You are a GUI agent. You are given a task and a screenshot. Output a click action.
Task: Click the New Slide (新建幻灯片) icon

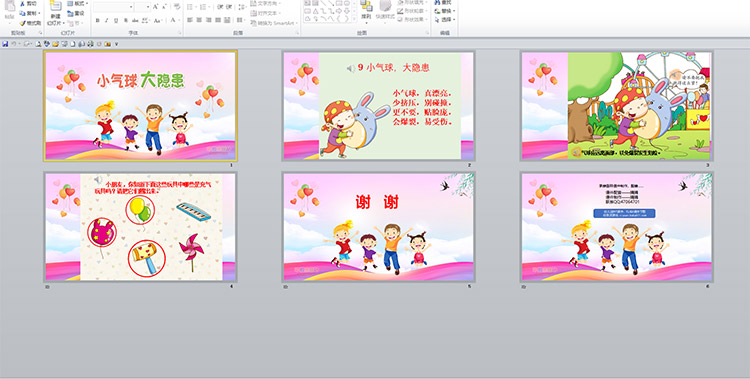click(55, 13)
